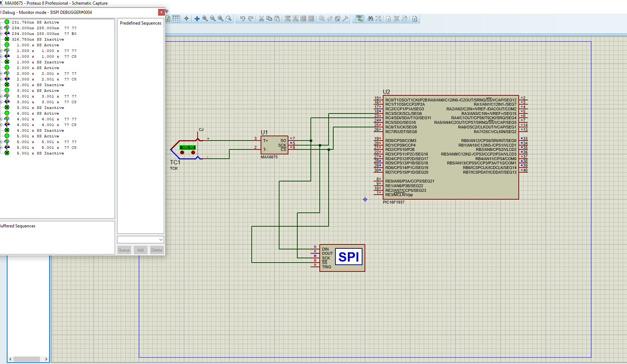Viewport: 627px width, 364px height.
Task: Click the Copy to clipboard icon
Action: tap(269, 19)
